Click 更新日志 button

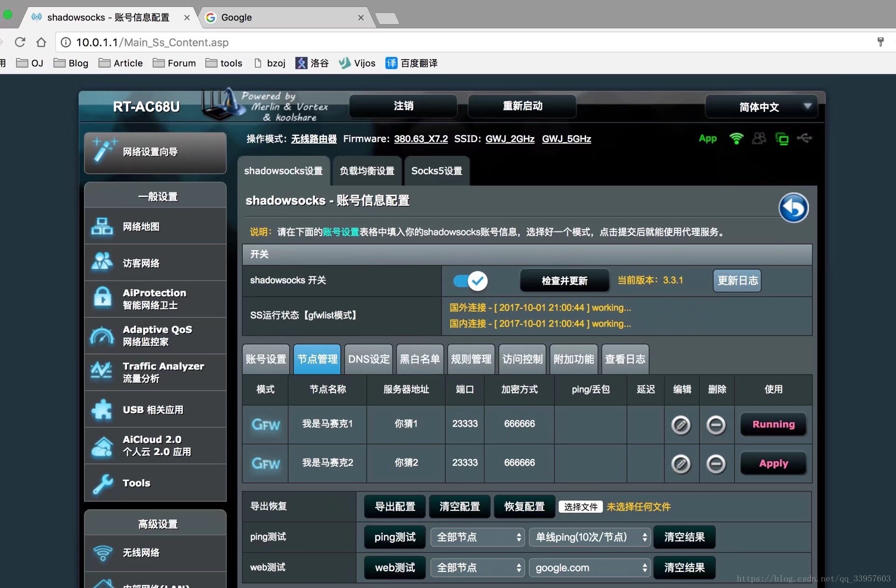point(737,280)
